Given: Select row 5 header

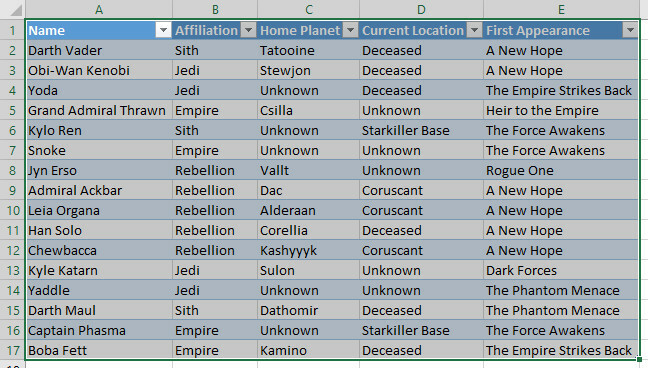Looking at the screenshot, I should pos(12,110).
